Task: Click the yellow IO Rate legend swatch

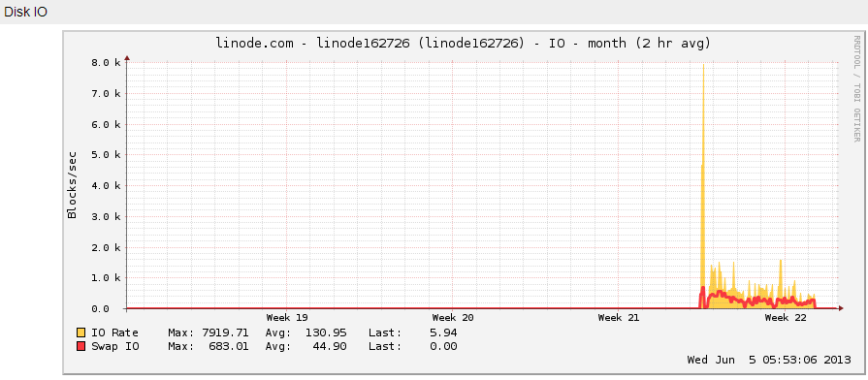Action: (x=80, y=332)
